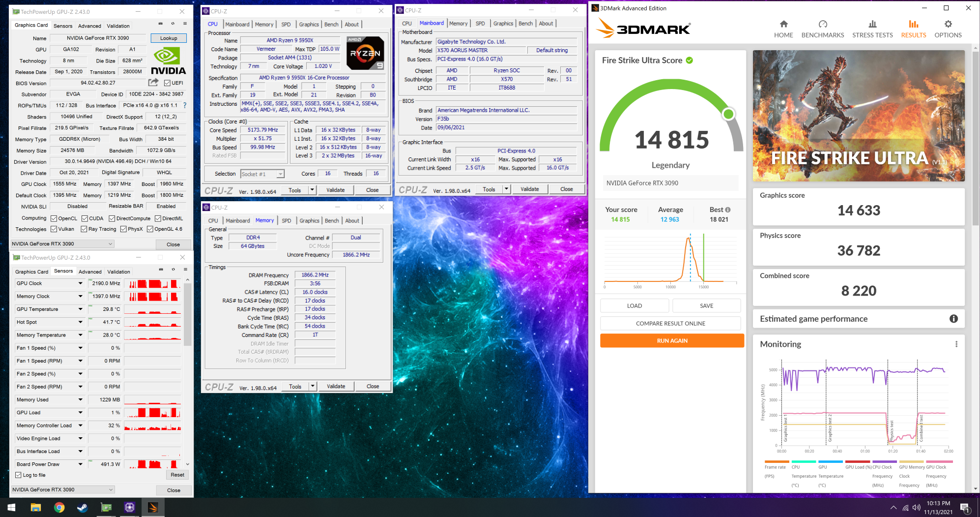Expand the GPU Clock sensor dropdown
Image resolution: width=980 pixels, height=517 pixels.
tap(80, 283)
